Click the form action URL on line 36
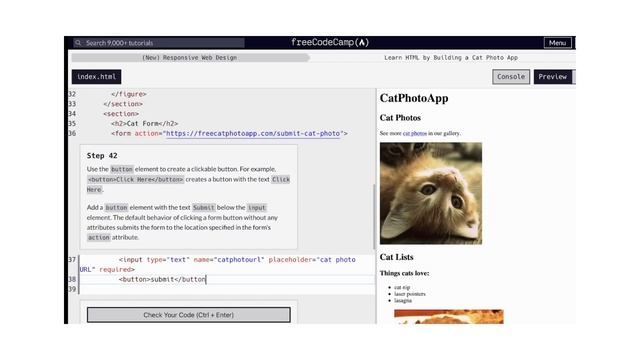 [253, 133]
